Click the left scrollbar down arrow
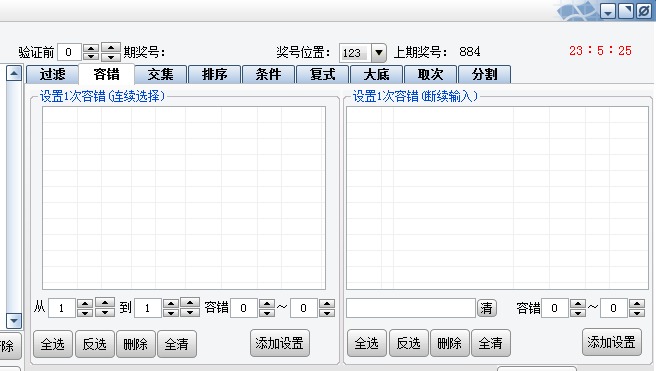 click(x=14, y=321)
